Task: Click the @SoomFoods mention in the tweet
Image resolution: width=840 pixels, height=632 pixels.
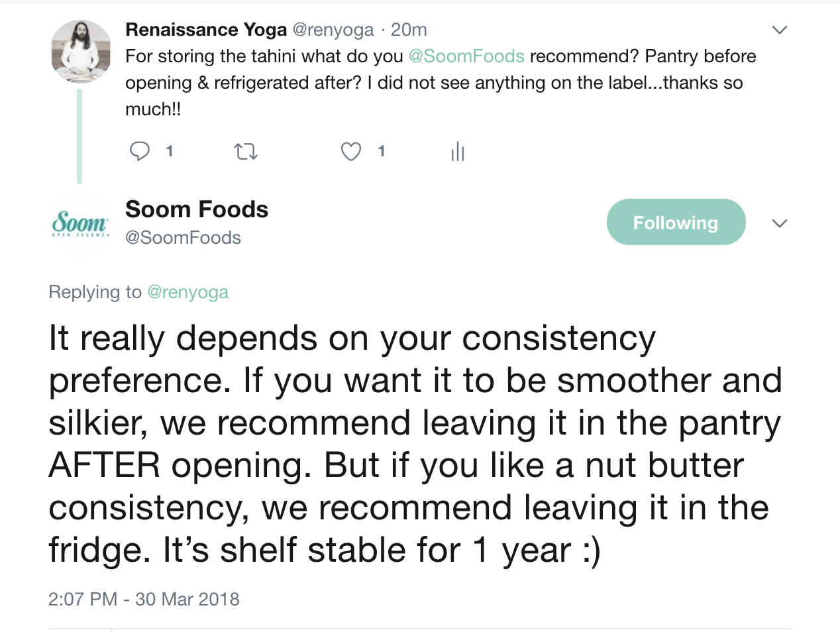Action: [466, 56]
